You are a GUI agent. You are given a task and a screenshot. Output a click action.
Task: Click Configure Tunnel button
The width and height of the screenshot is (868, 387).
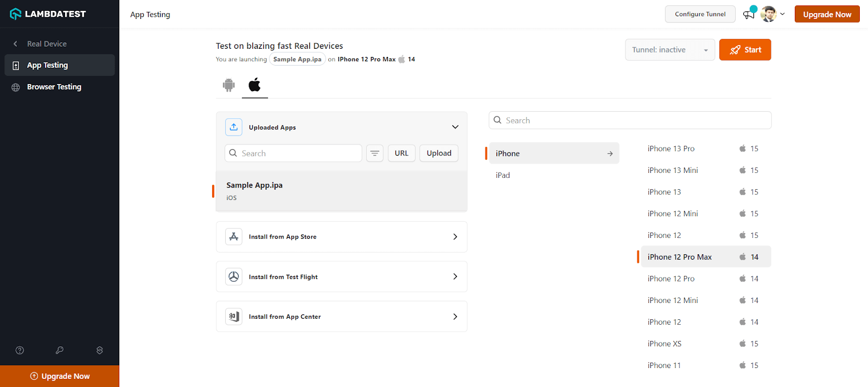pyautogui.click(x=700, y=14)
